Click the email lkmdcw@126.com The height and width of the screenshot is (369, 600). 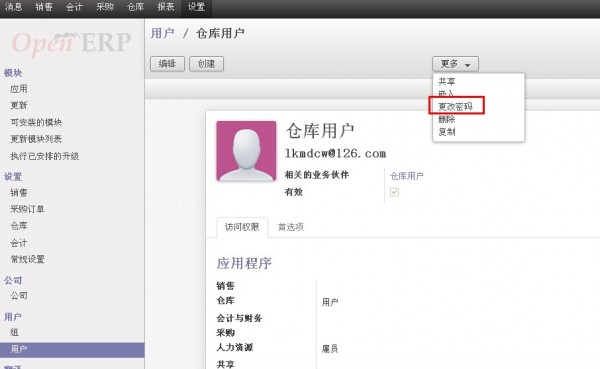tap(335, 153)
